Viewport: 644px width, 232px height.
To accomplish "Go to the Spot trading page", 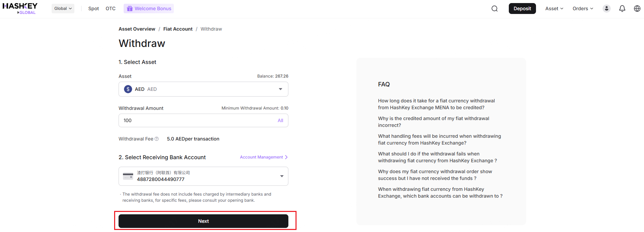I will pos(93,9).
